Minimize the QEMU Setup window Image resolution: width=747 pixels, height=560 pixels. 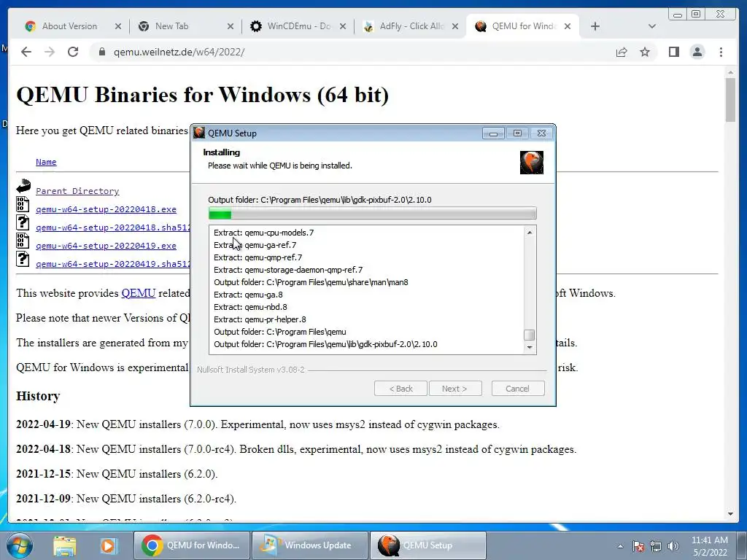[x=493, y=133]
